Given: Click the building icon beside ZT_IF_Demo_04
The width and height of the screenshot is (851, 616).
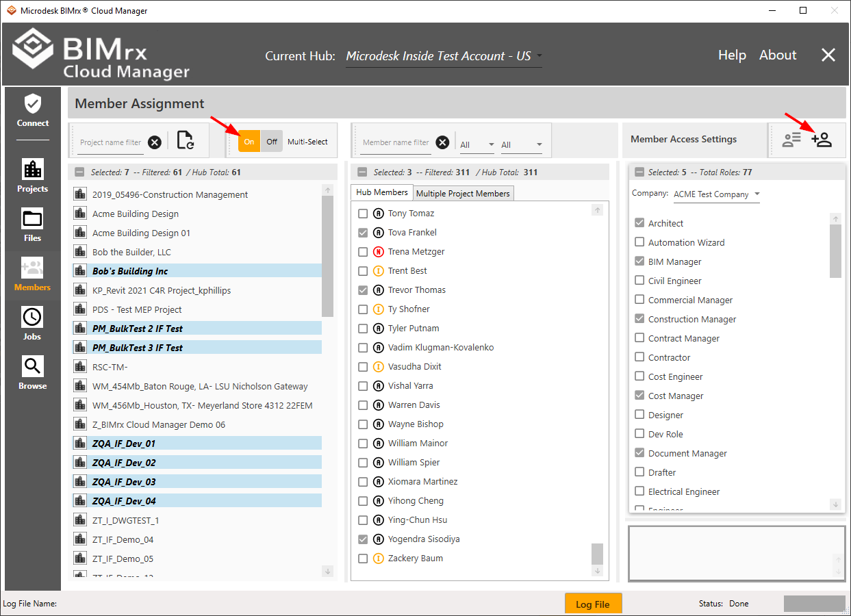Looking at the screenshot, I should 80,539.
